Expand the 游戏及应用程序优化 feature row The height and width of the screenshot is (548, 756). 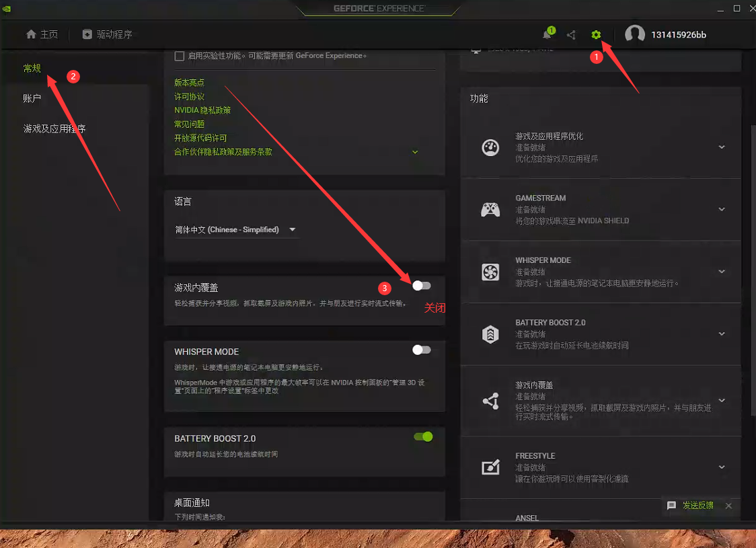(722, 147)
